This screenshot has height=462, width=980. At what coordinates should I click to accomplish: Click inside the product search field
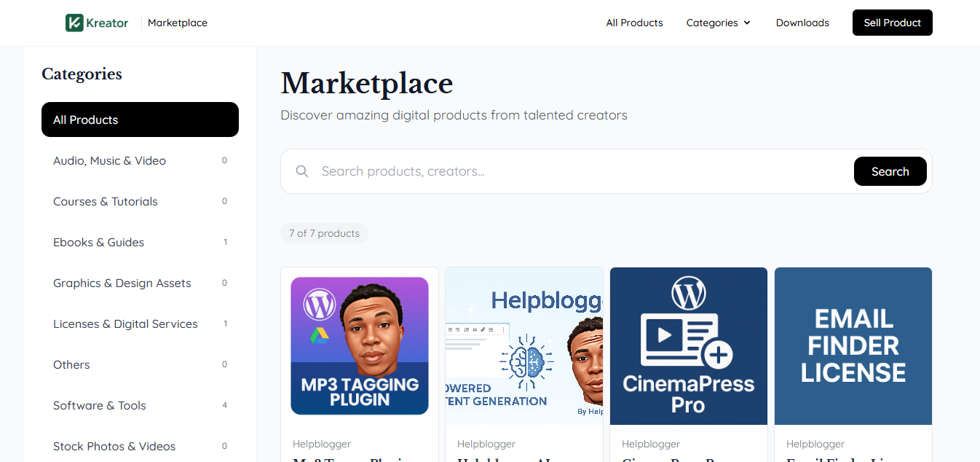click(510, 171)
